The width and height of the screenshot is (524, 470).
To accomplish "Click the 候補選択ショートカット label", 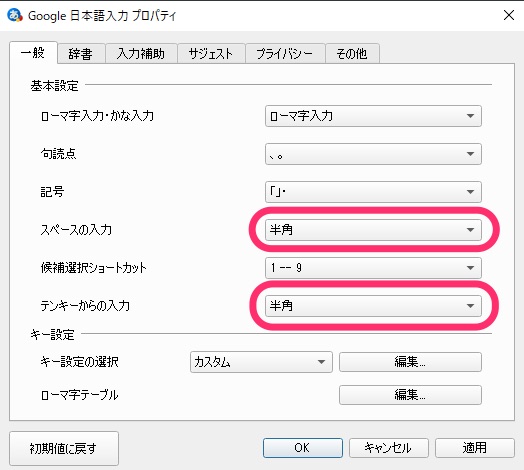I will coord(94,268).
